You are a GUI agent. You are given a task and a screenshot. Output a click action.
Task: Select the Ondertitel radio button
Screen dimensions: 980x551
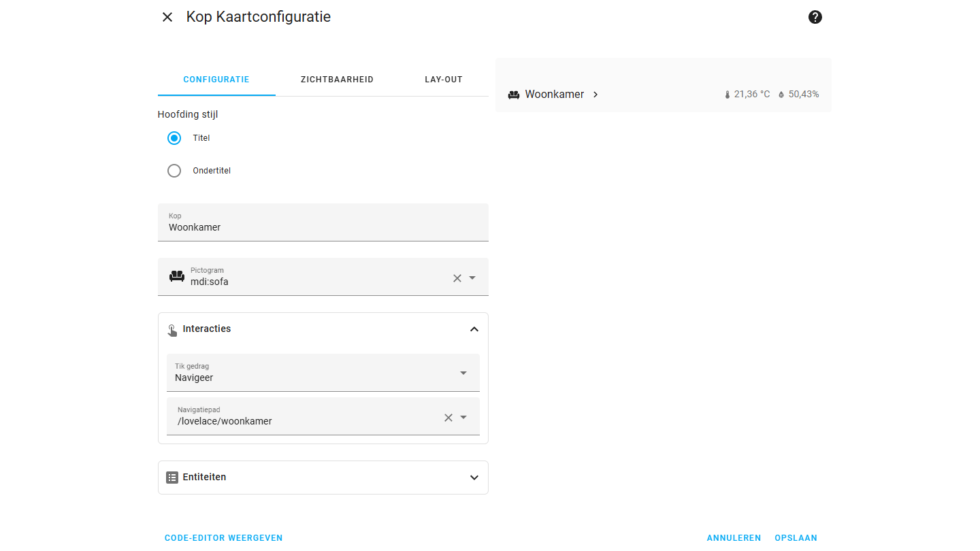click(174, 171)
